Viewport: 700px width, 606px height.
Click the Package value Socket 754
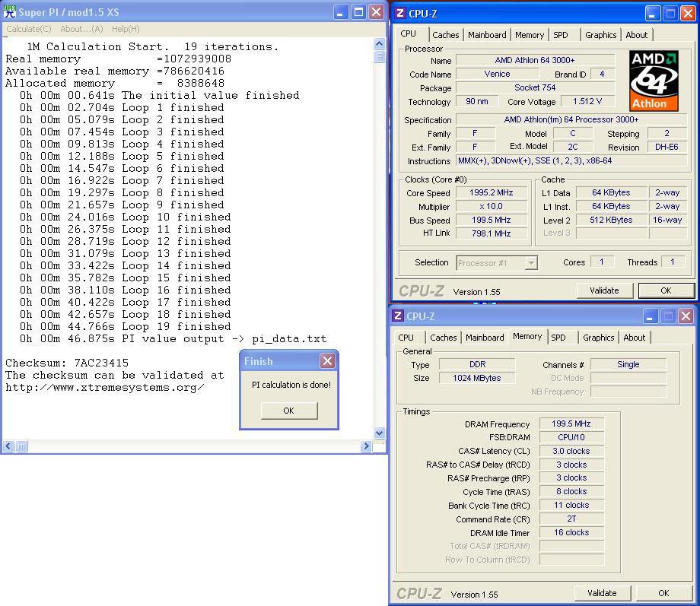(535, 88)
